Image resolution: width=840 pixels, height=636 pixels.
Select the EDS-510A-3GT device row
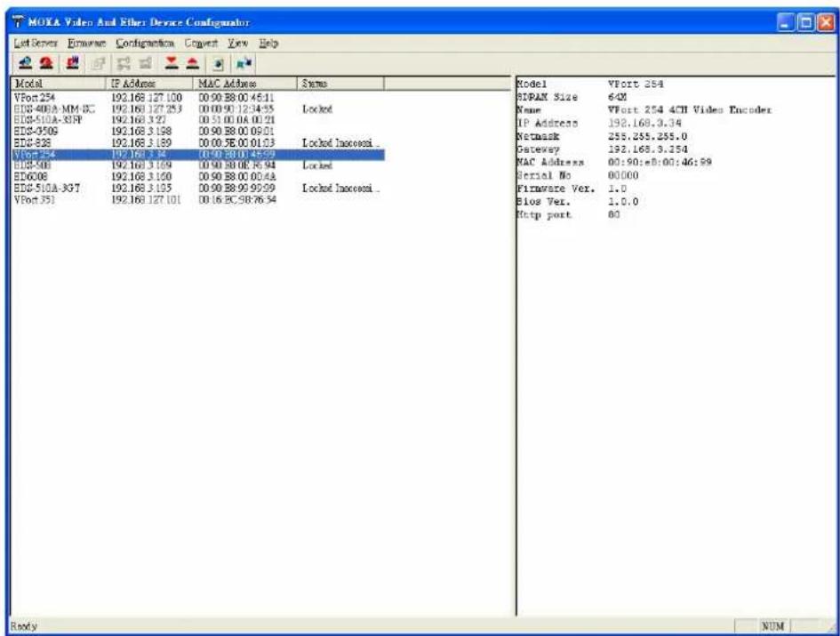tap(198, 189)
